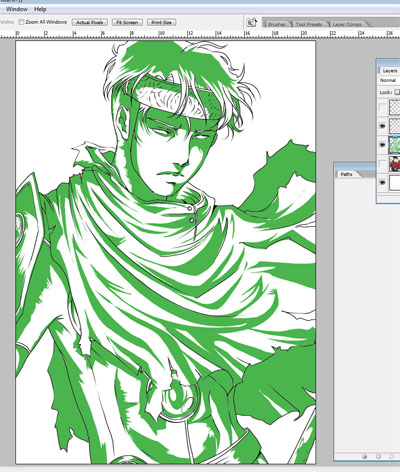Show the hidden red colored layer
The height and width of the screenshot is (472, 400).
coord(382,164)
